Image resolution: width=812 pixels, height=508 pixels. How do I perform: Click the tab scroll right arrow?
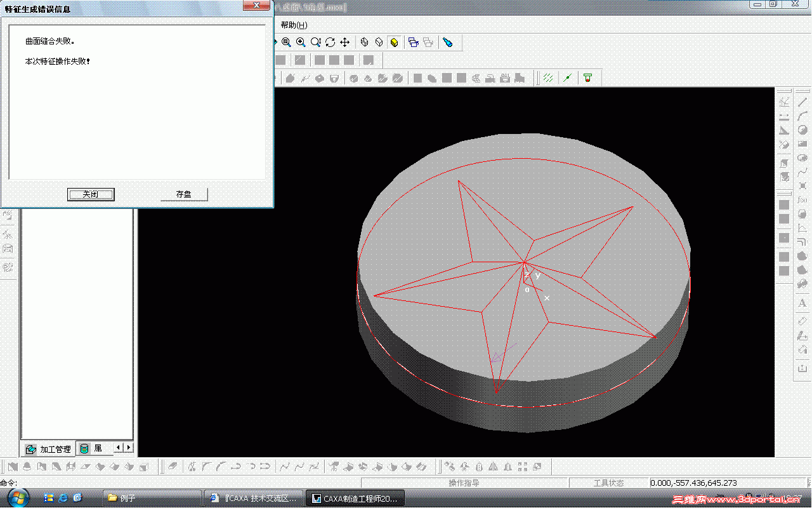coord(129,448)
